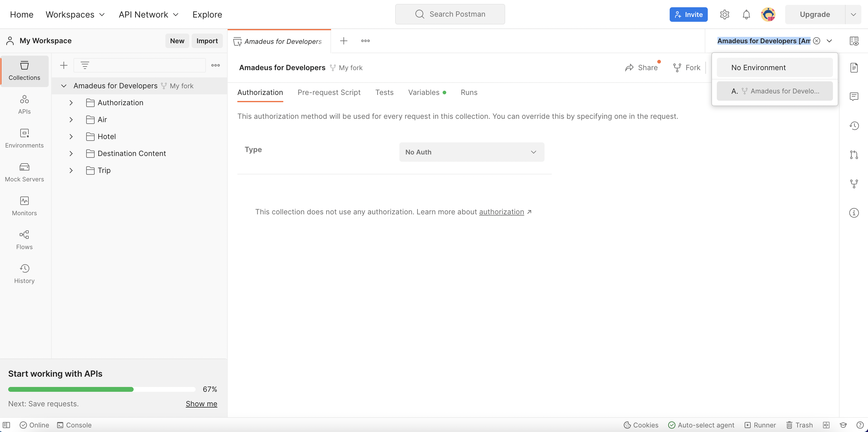Open the Collection info icon
The width and height of the screenshot is (868, 432).
[854, 213]
